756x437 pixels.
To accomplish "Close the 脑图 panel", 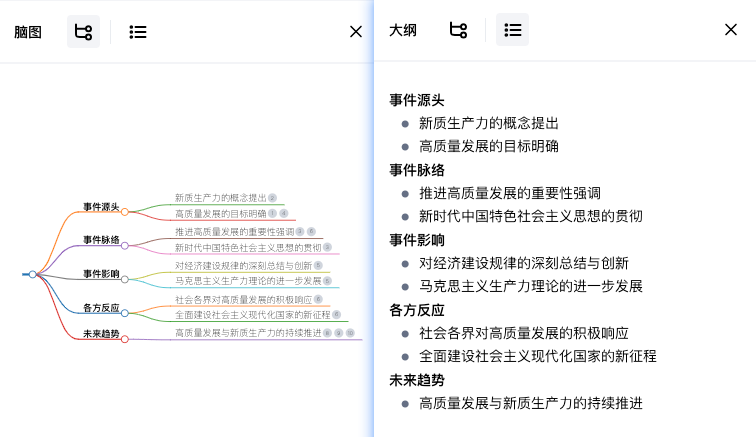I will 356,31.
